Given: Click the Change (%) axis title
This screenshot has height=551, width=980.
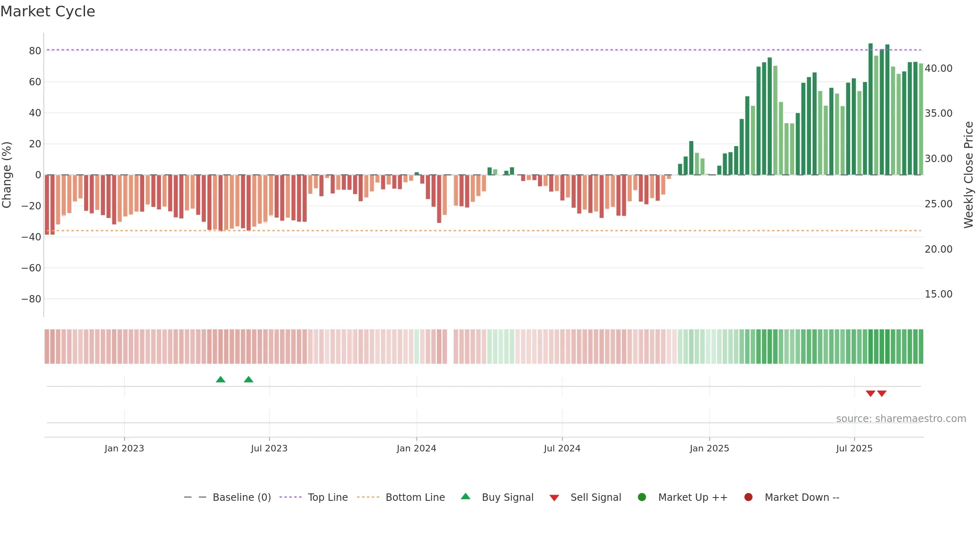Looking at the screenshot, I should point(7,175).
